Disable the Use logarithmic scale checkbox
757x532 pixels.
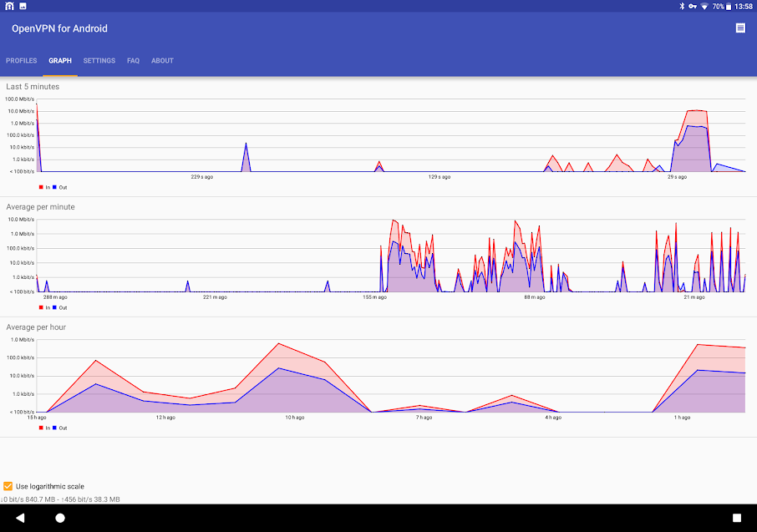[8, 486]
